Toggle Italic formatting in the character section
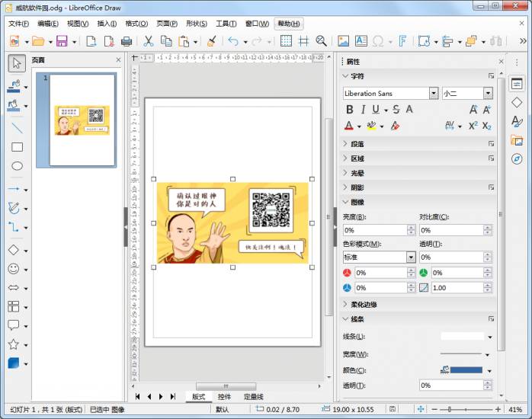This screenshot has width=532, height=419. (x=363, y=110)
